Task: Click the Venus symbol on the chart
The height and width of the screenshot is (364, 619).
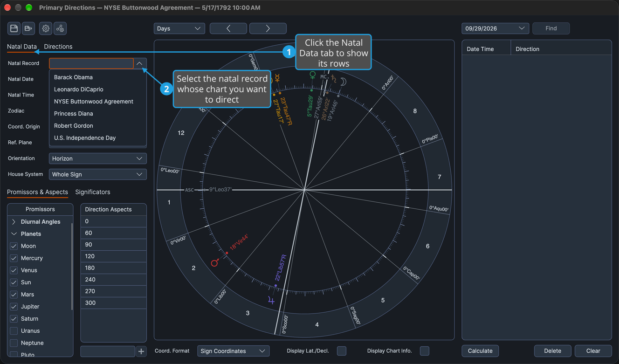Action: [x=313, y=75]
